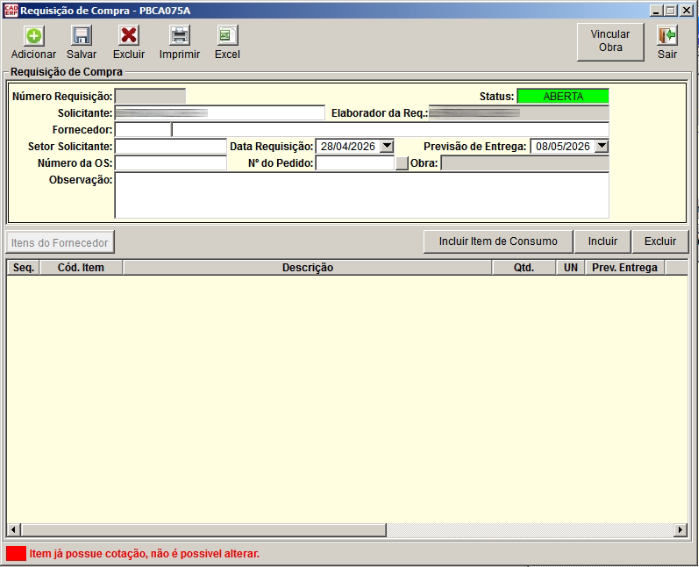The image size is (699, 567).
Task: Click the Descrição column header
Action: coord(308,267)
